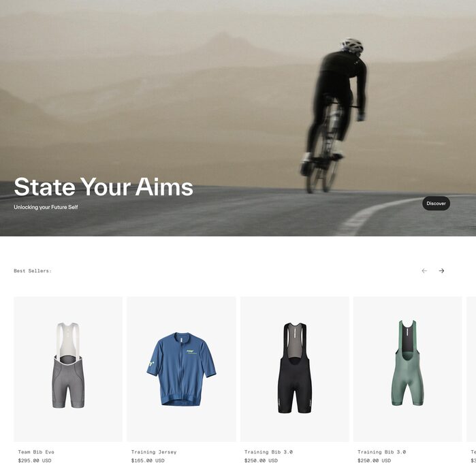The image size is (476, 476).
Task: Open the green Training Bib 3.0 product image
Action: pyautogui.click(x=408, y=369)
